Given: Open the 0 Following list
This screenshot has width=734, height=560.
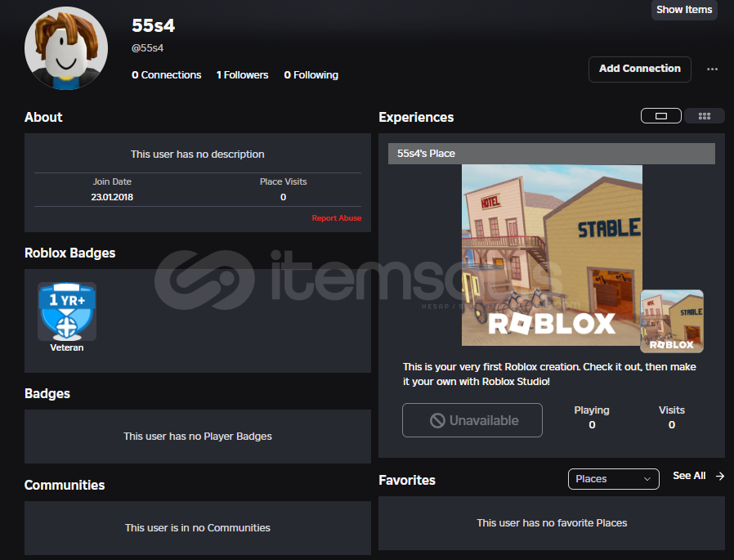Looking at the screenshot, I should click(x=311, y=75).
